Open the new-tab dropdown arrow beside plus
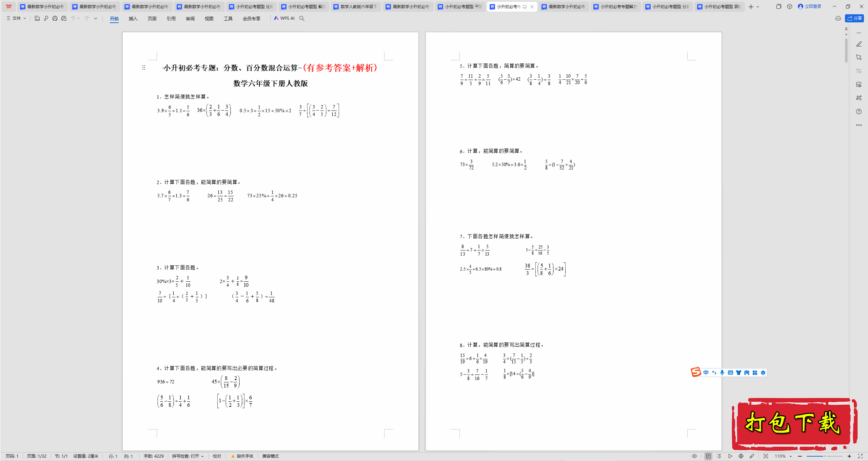The width and height of the screenshot is (868, 461). click(758, 7)
